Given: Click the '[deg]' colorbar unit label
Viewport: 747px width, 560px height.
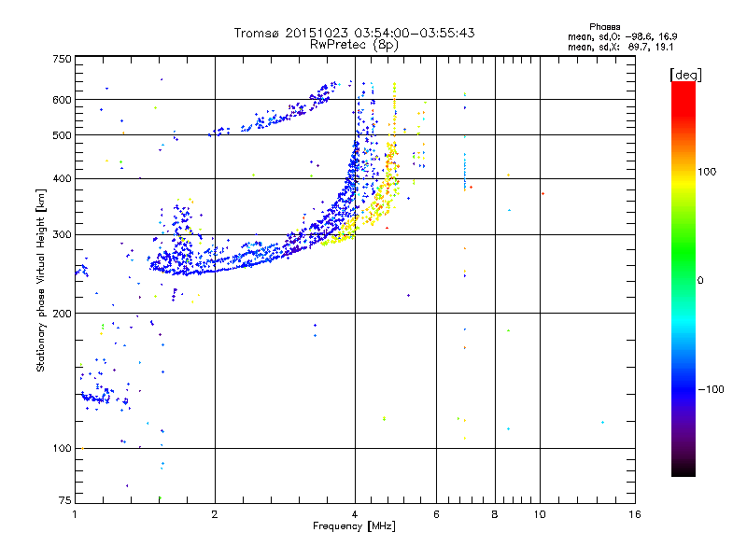Looking at the screenshot, I should (685, 75).
